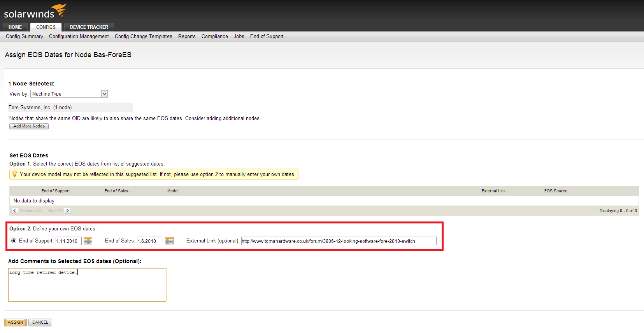This screenshot has width=644, height=333.
Task: Open End of Support menu item
Action: pos(267,36)
